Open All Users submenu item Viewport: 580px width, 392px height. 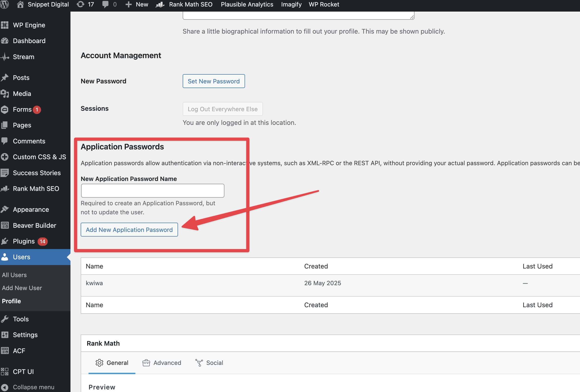point(14,275)
